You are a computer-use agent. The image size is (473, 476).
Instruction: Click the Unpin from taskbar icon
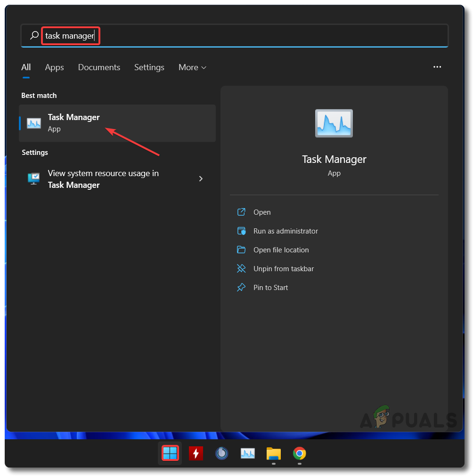pyautogui.click(x=241, y=268)
